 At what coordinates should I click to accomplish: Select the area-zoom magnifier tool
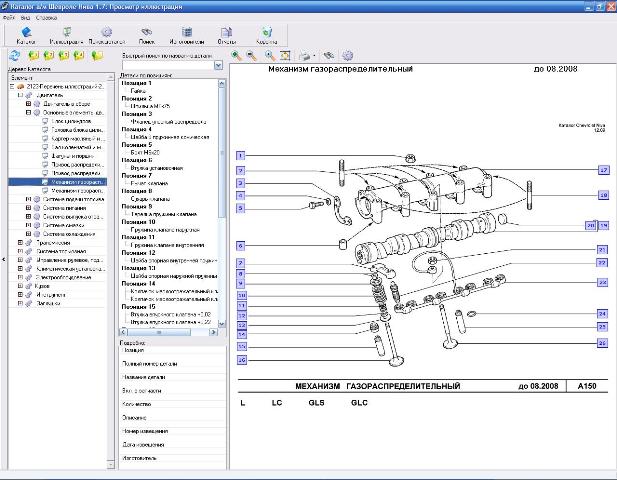(270, 55)
